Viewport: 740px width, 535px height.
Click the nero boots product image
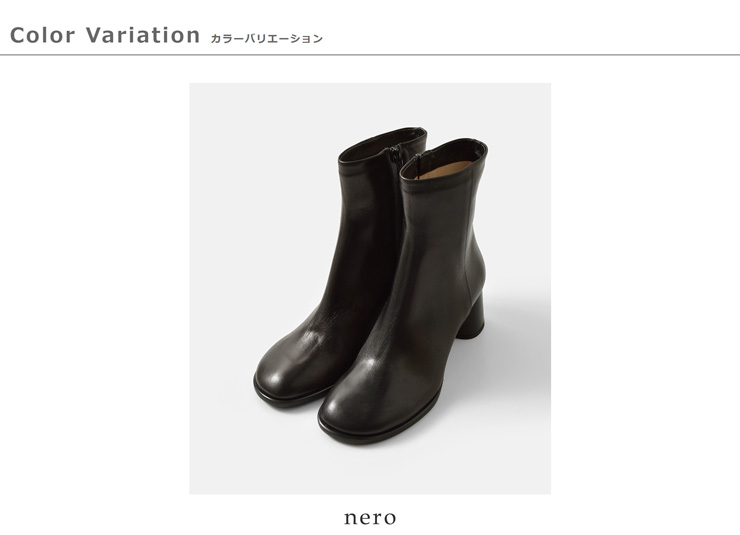click(370, 289)
